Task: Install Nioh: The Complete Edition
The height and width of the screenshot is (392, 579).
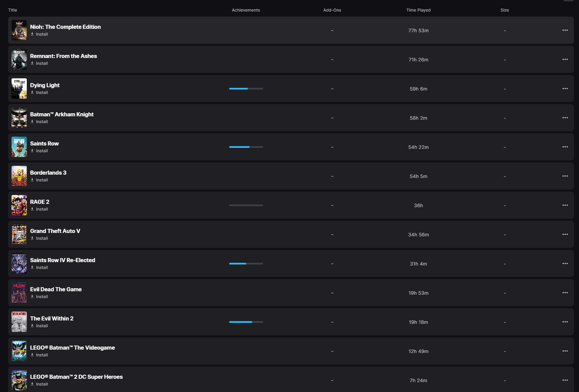Action: pos(39,34)
